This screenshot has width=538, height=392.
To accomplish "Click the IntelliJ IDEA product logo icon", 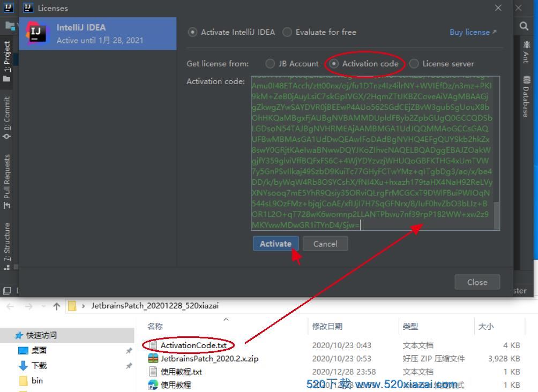I will [x=36, y=33].
